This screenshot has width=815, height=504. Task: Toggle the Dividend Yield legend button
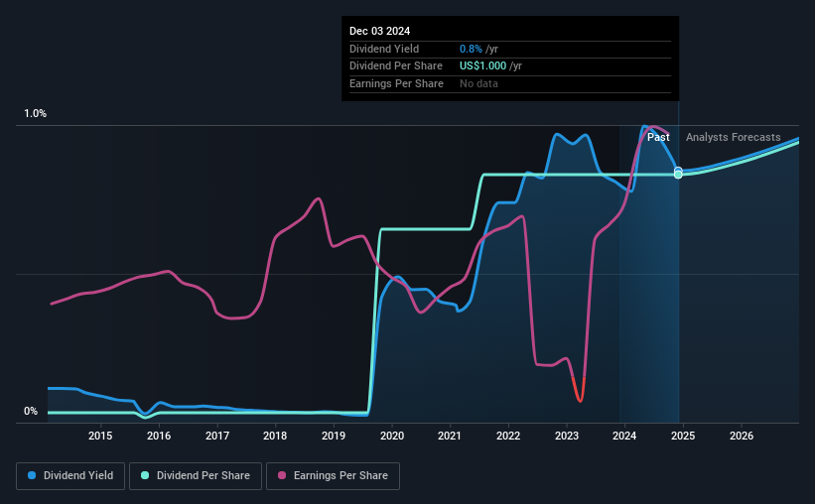click(x=70, y=476)
